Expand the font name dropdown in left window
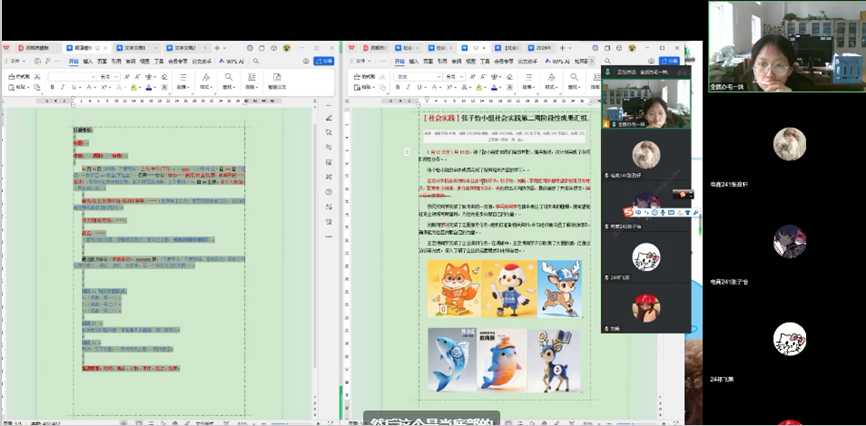866x426 pixels. tap(93, 76)
